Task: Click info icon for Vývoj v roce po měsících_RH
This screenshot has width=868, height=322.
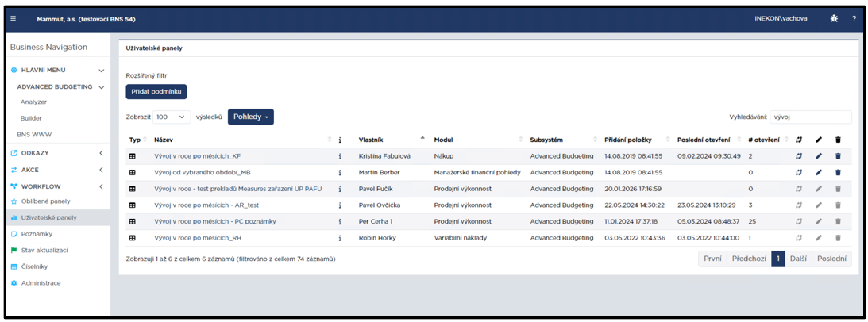Action: 340,238
